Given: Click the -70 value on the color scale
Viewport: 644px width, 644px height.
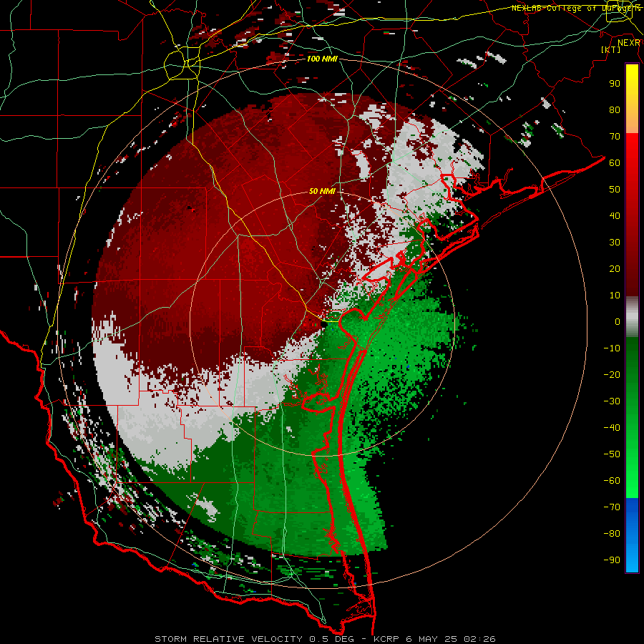Looking at the screenshot, I should 612,507.
